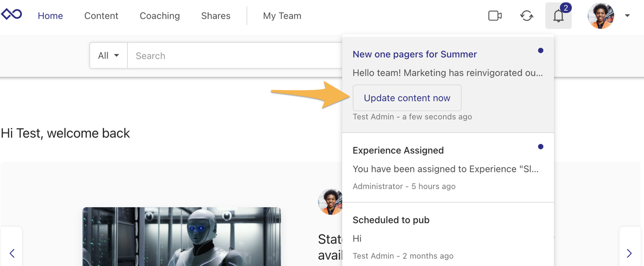Open the Content menu item
The height and width of the screenshot is (266, 644).
point(101,16)
